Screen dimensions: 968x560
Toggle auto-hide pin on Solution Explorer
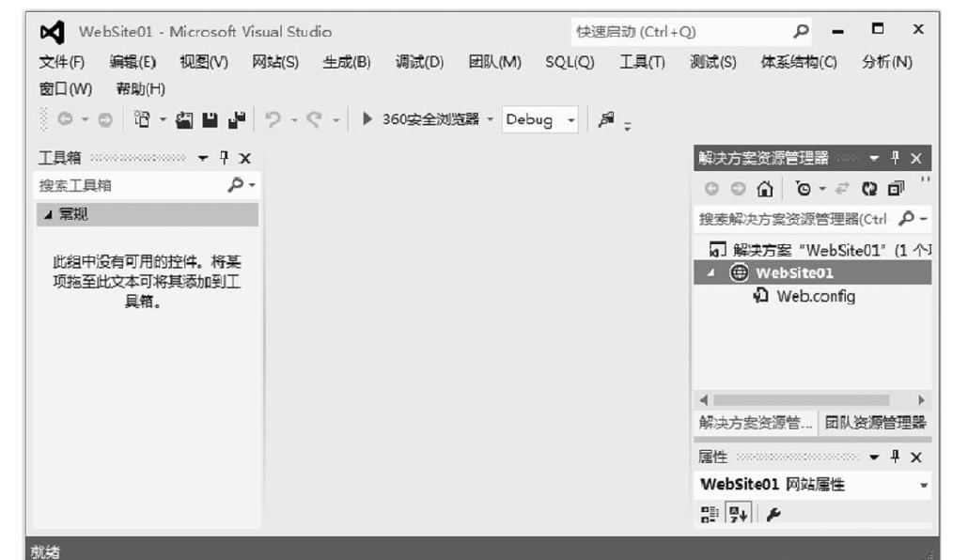[895, 158]
